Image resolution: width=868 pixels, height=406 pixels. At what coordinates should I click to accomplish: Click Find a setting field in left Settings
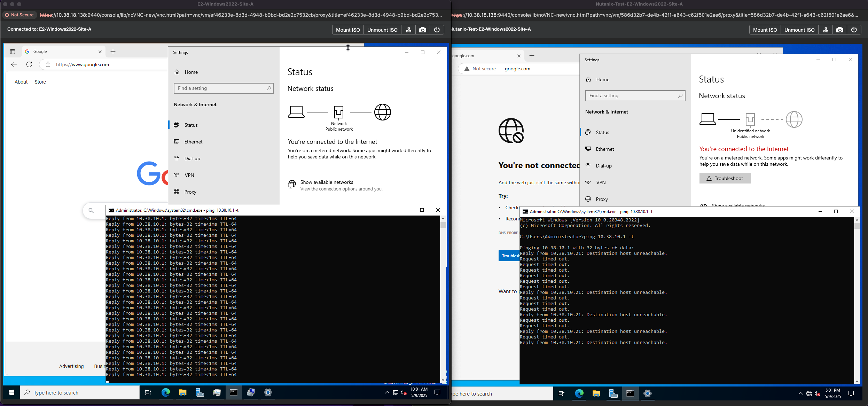224,88
